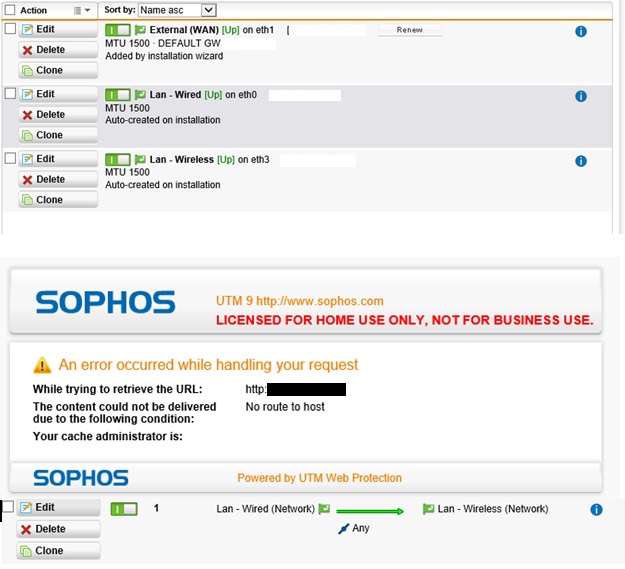
Task: Clone firewall rule 1
Action: tap(58, 551)
